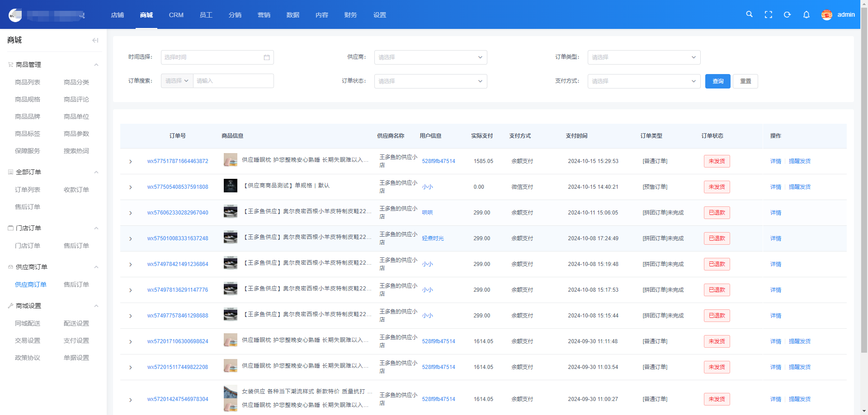
Task: Switch to the 店铺 top tab
Action: (x=118, y=15)
